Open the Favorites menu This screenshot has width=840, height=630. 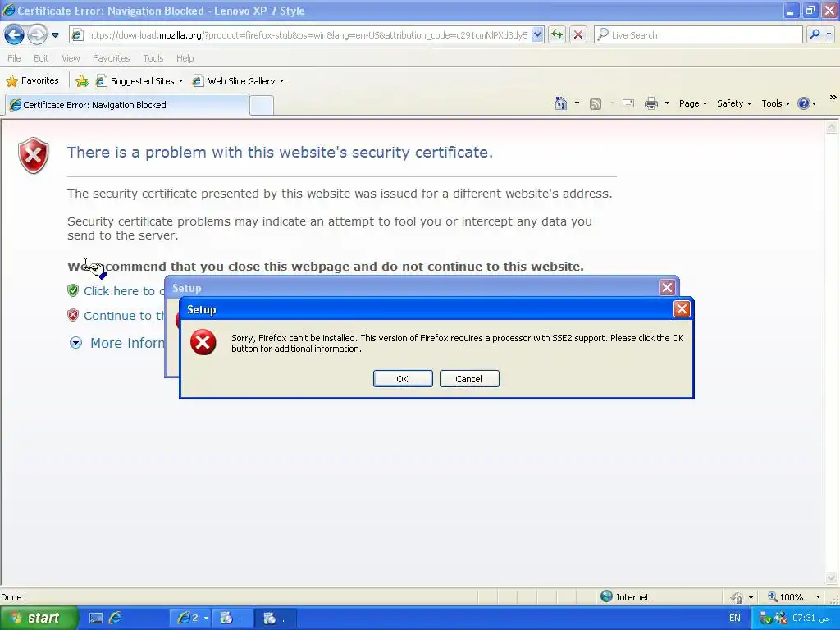pos(111,58)
